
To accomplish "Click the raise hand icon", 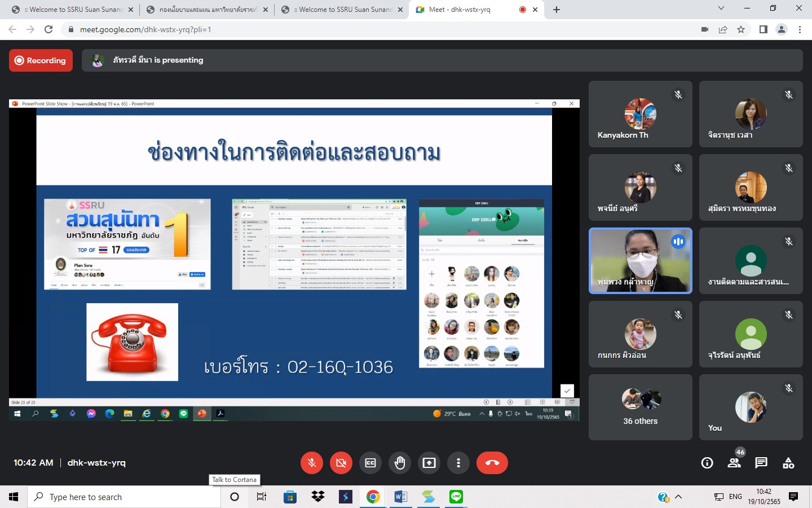I will 400,463.
